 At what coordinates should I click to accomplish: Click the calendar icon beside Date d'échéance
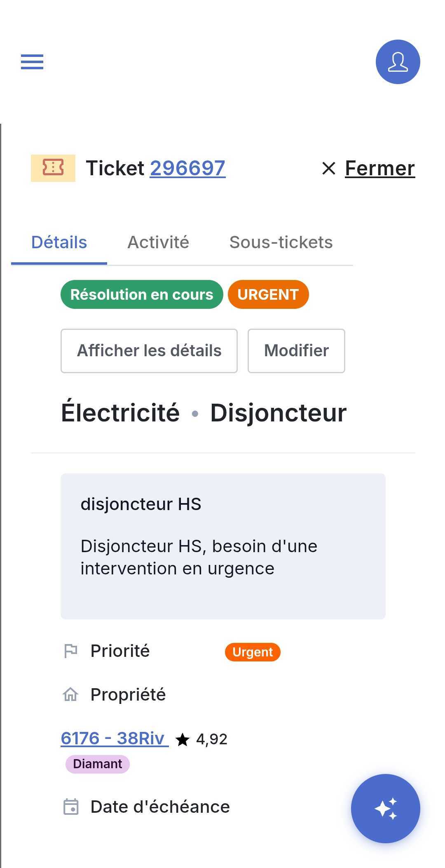pos(71,807)
